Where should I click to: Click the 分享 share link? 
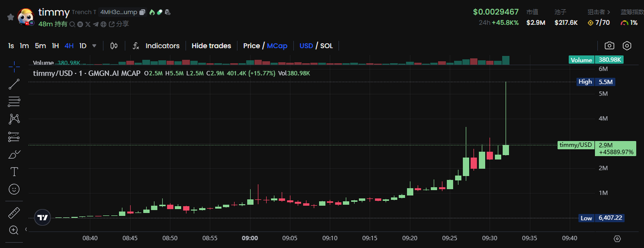point(119,24)
